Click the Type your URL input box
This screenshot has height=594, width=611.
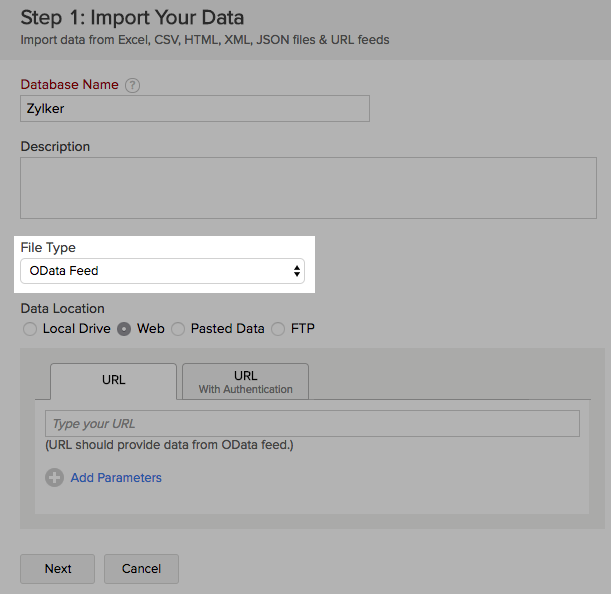312,424
